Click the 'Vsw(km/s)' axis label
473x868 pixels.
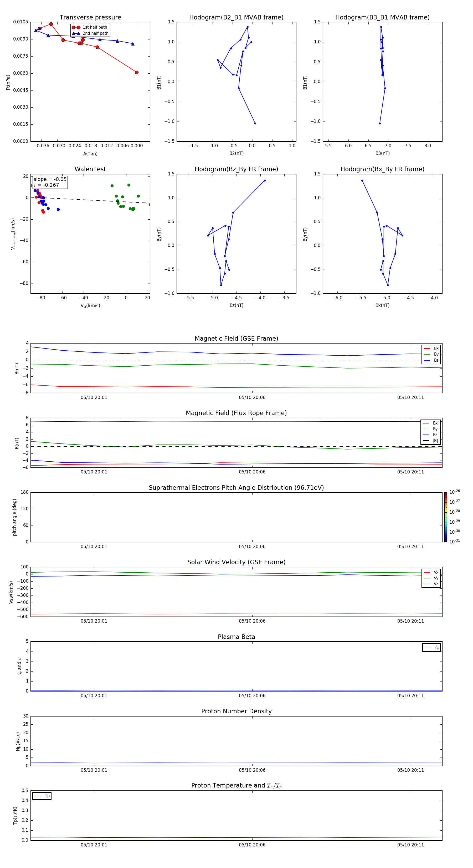click(11, 592)
